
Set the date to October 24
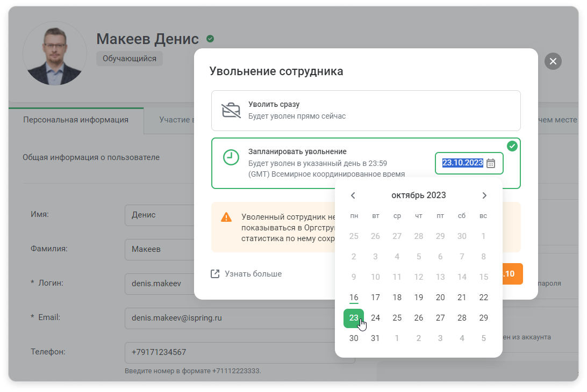[x=376, y=318]
